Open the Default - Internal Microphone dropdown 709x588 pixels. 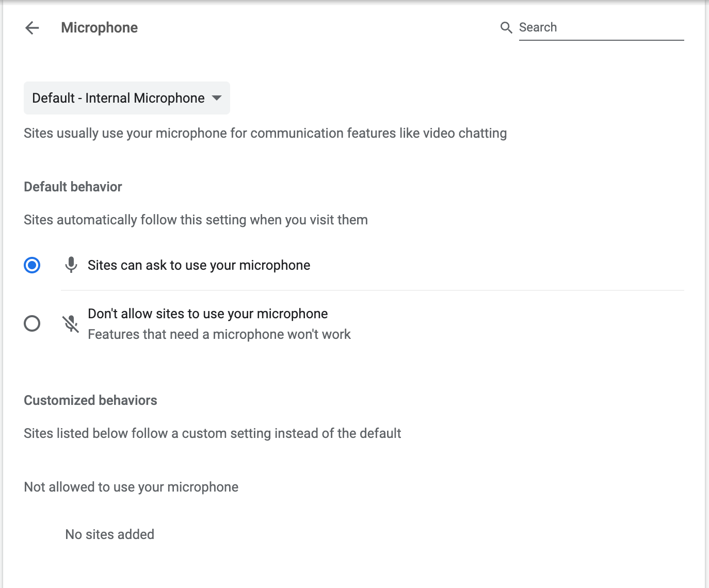(119, 98)
